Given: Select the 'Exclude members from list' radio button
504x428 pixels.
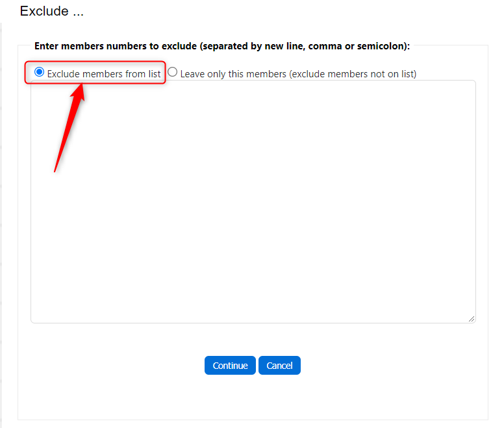Looking at the screenshot, I should (x=39, y=73).
